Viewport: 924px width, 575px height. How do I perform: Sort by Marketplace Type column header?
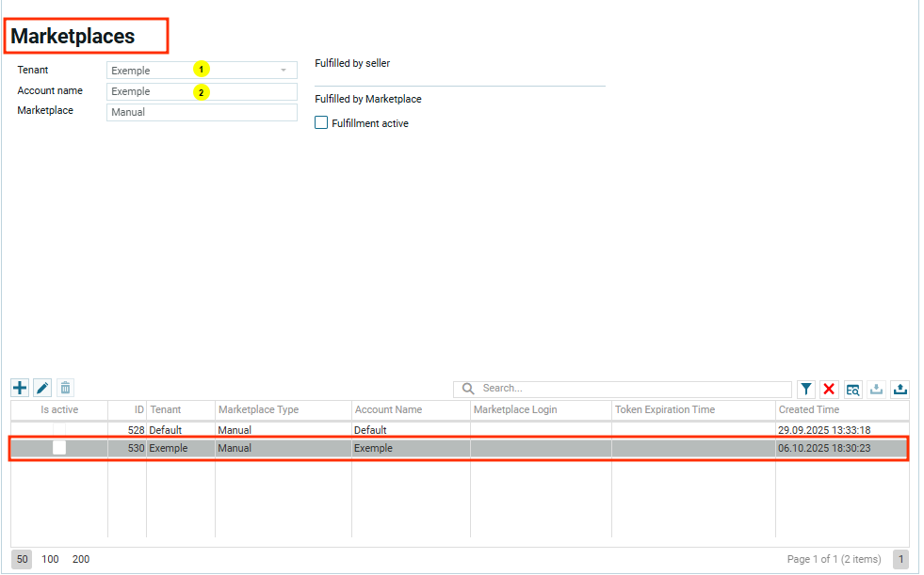(x=258, y=409)
